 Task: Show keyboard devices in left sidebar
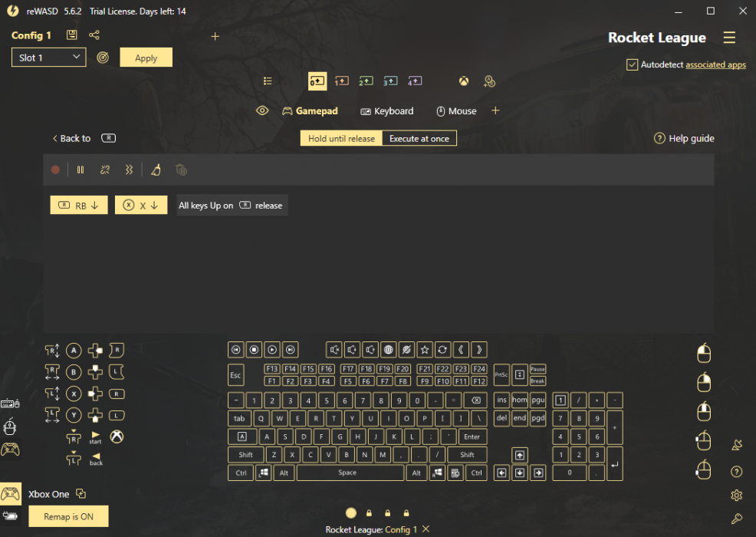(x=10, y=404)
